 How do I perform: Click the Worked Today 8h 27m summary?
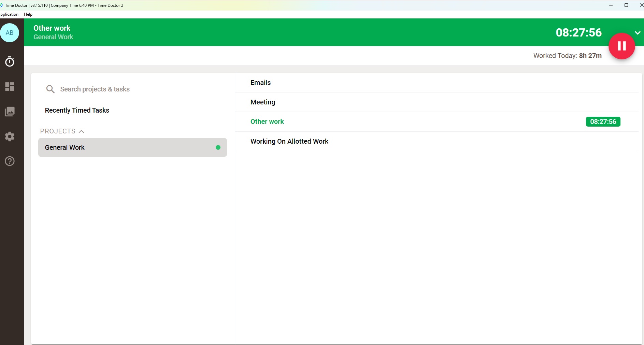[x=568, y=56]
